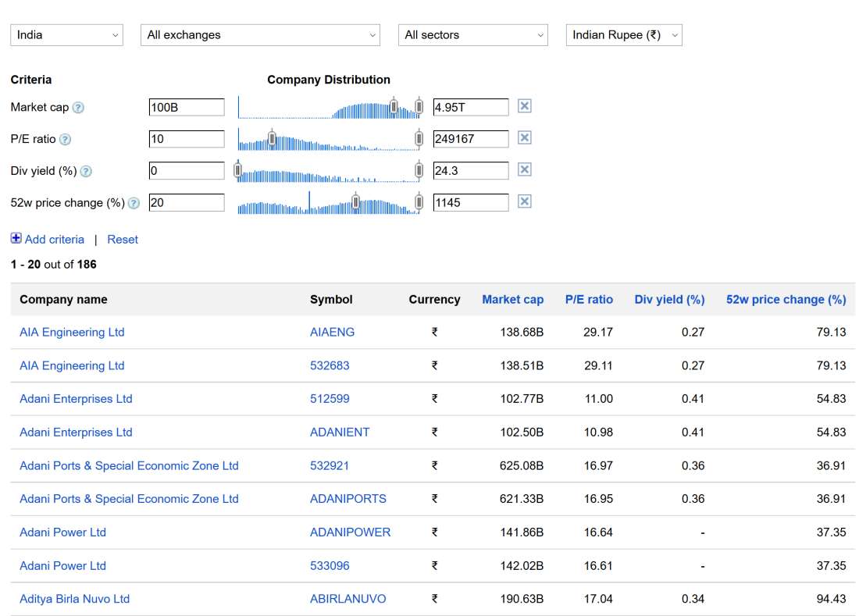The image size is (859, 616).
Task: Remove the Div yield criterion
Action: [x=524, y=169]
